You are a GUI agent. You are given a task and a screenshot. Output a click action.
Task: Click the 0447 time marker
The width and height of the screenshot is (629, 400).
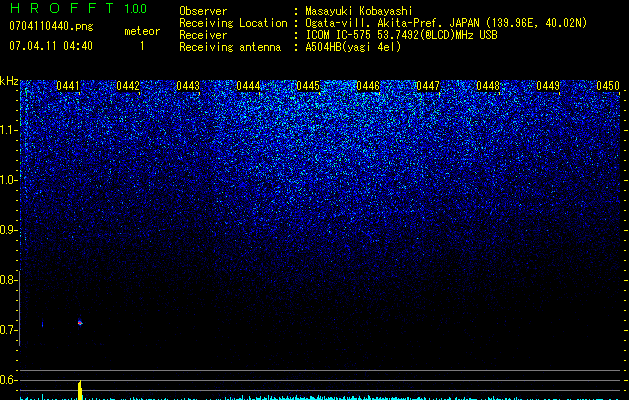click(428, 86)
